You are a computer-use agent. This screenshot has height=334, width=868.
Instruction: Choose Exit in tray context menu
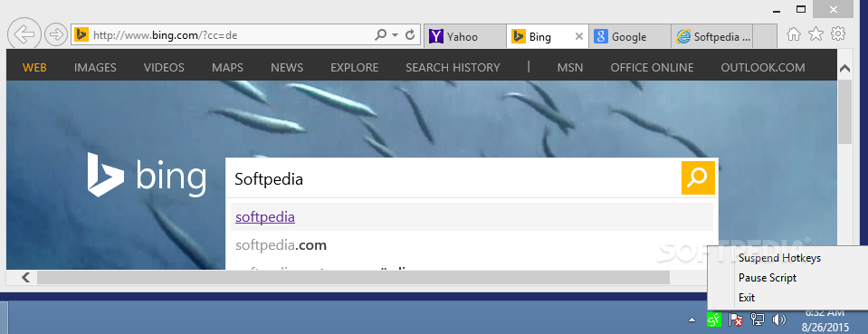pyautogui.click(x=746, y=298)
